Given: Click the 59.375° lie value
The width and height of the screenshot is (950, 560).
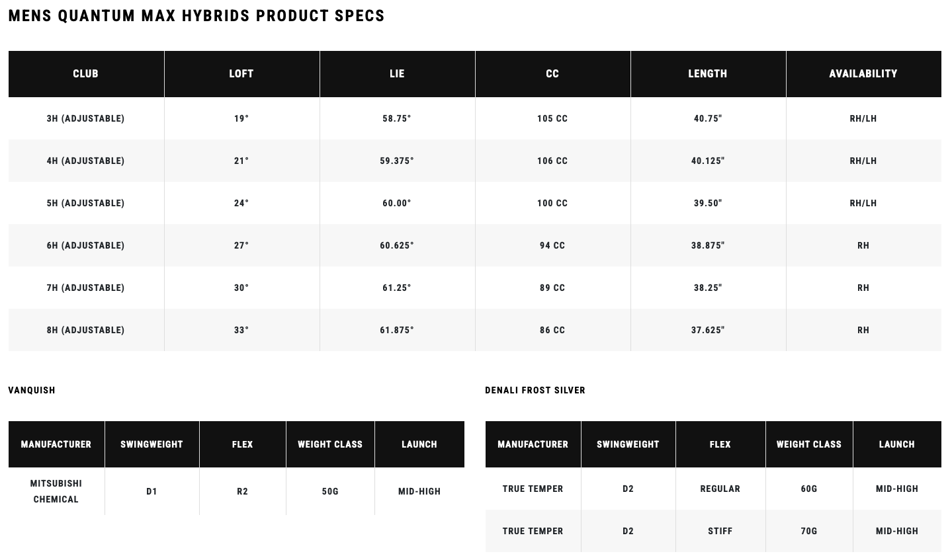Looking at the screenshot, I should pyautogui.click(x=397, y=161).
